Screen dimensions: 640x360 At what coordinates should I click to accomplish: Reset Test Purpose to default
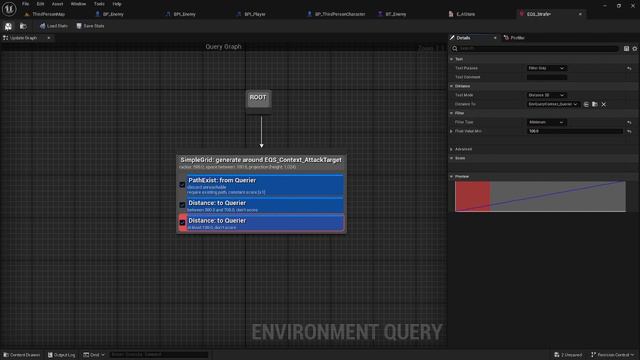[x=629, y=68]
